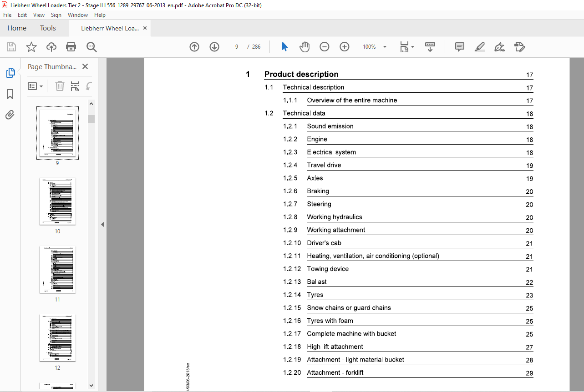Open Bookmarks pane icon

point(10,94)
